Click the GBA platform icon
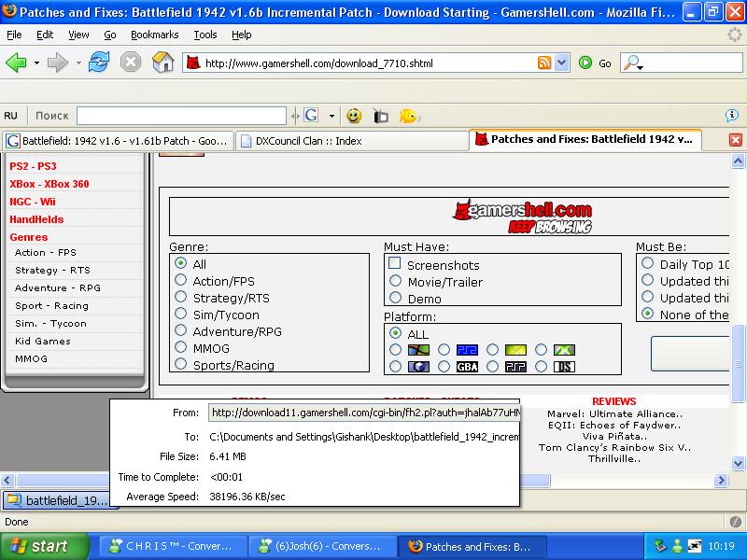Image resolution: width=747 pixels, height=560 pixels. pyautogui.click(x=468, y=367)
